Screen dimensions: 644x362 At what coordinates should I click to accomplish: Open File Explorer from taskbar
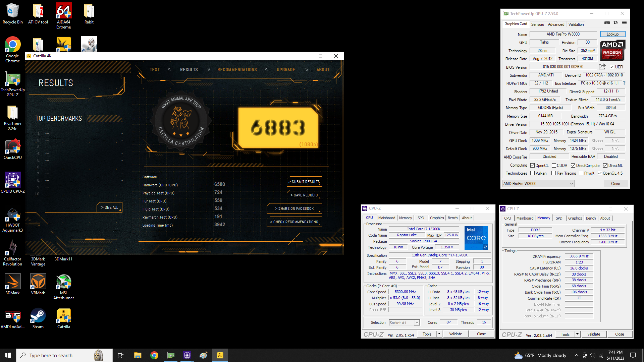click(138, 355)
